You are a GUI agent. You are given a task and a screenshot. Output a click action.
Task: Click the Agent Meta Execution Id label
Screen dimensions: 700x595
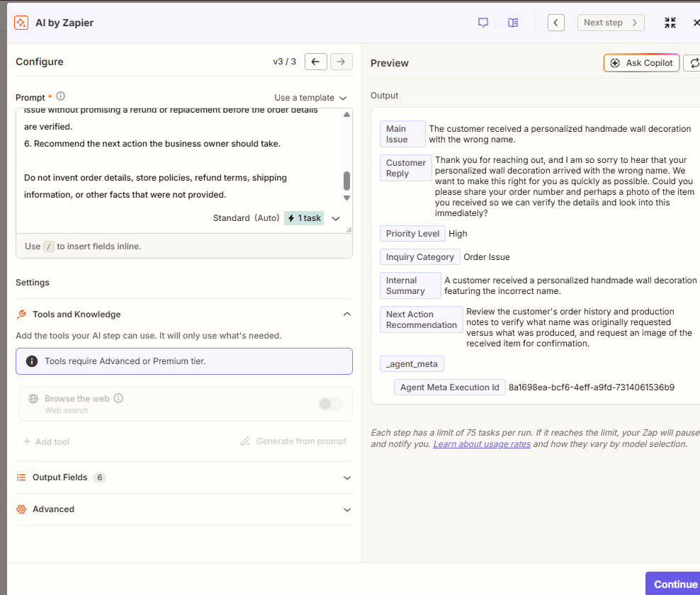pos(450,387)
